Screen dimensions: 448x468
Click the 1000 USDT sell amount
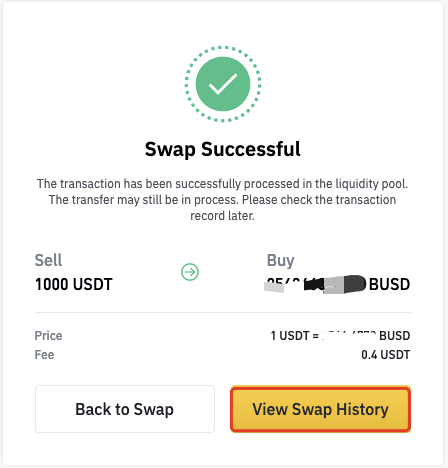coord(74,284)
